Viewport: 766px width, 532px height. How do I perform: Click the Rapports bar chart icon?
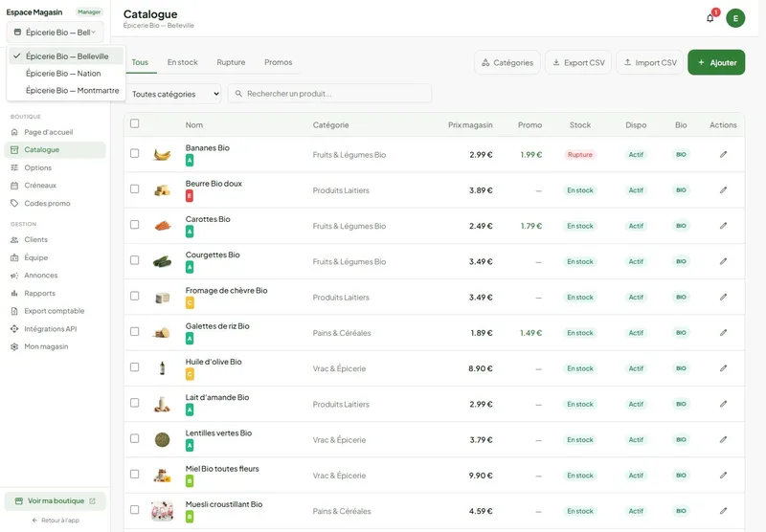pyautogui.click(x=14, y=294)
